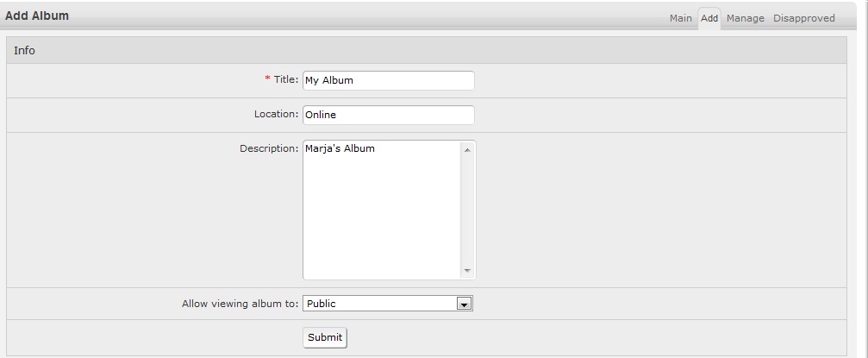Open the Public album visibility dropdown
The height and width of the screenshot is (358, 868).
point(379,304)
